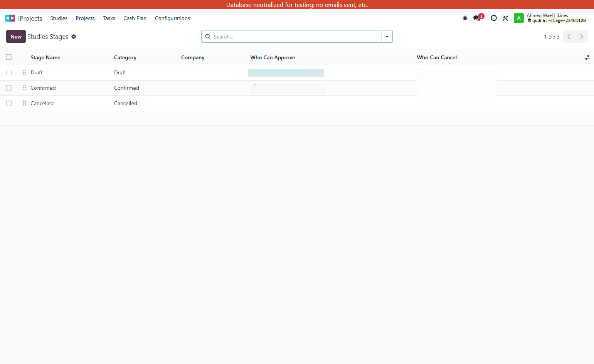
Task: Open optional columns adjust icon
Action: coord(587,57)
